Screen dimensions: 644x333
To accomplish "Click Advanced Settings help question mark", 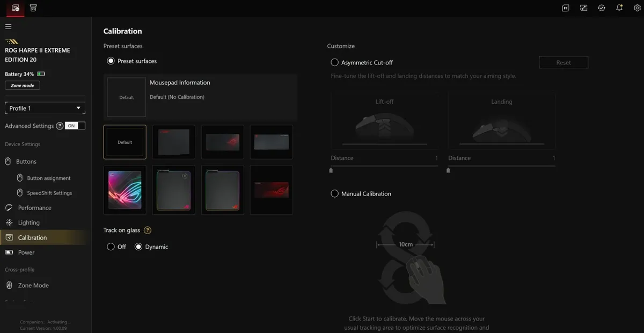I will [x=60, y=126].
